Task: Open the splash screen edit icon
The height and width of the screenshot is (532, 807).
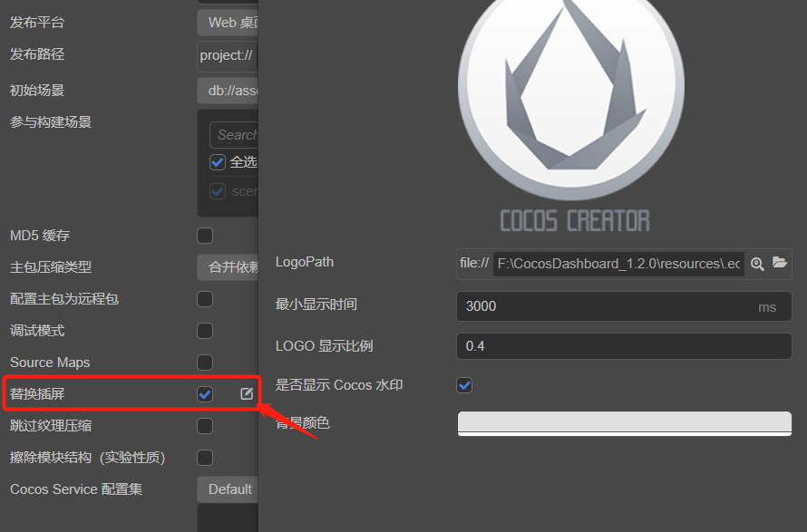Action: (247, 394)
